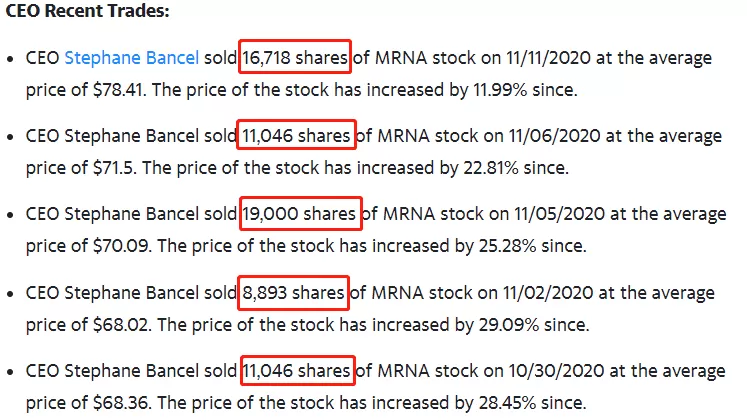Open the Stephane Bancel profile link
The width and height of the screenshot is (747, 420).
131,58
